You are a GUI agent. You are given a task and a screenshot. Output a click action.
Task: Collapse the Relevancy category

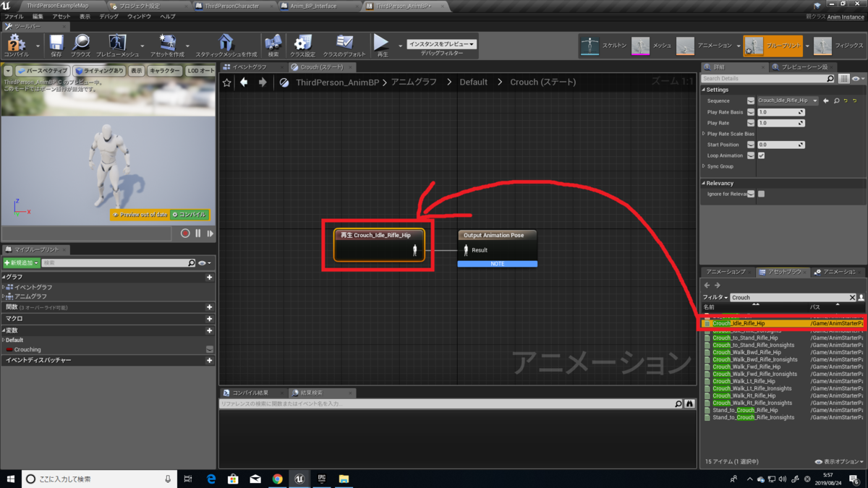703,183
